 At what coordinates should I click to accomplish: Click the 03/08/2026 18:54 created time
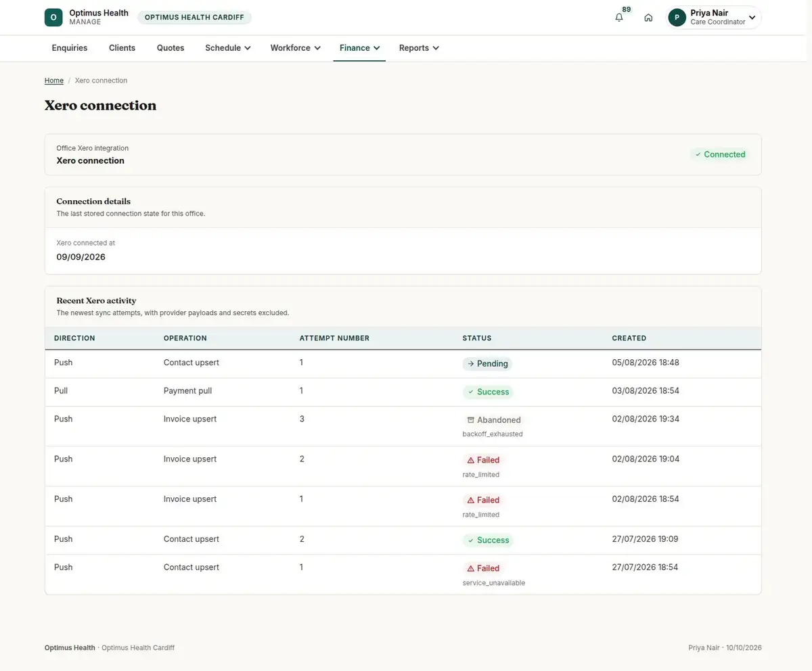(646, 391)
